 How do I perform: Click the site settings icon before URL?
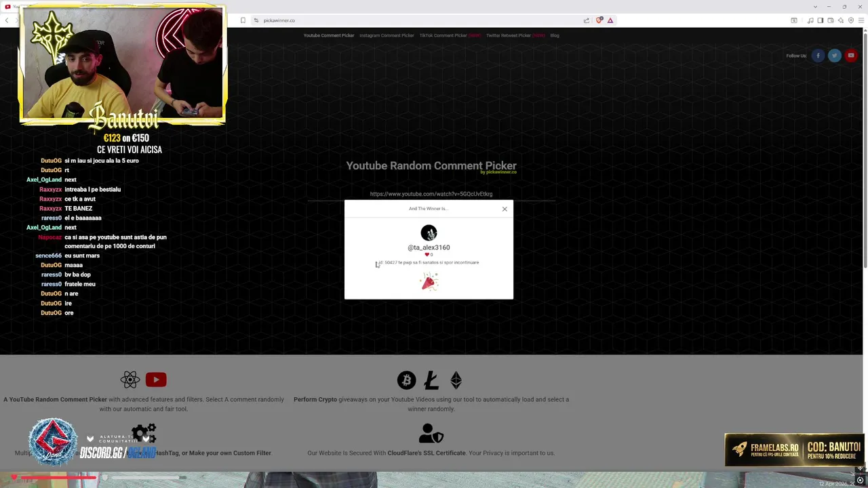pos(256,20)
